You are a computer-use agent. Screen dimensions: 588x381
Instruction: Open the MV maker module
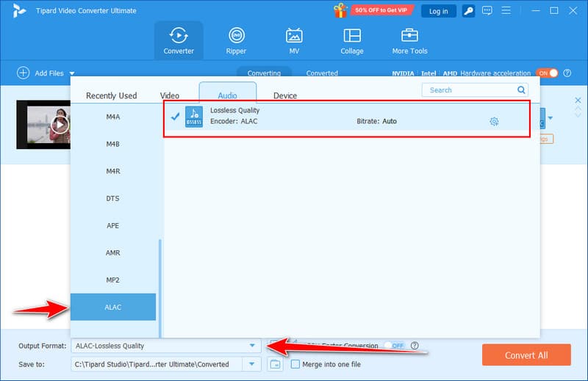point(294,40)
